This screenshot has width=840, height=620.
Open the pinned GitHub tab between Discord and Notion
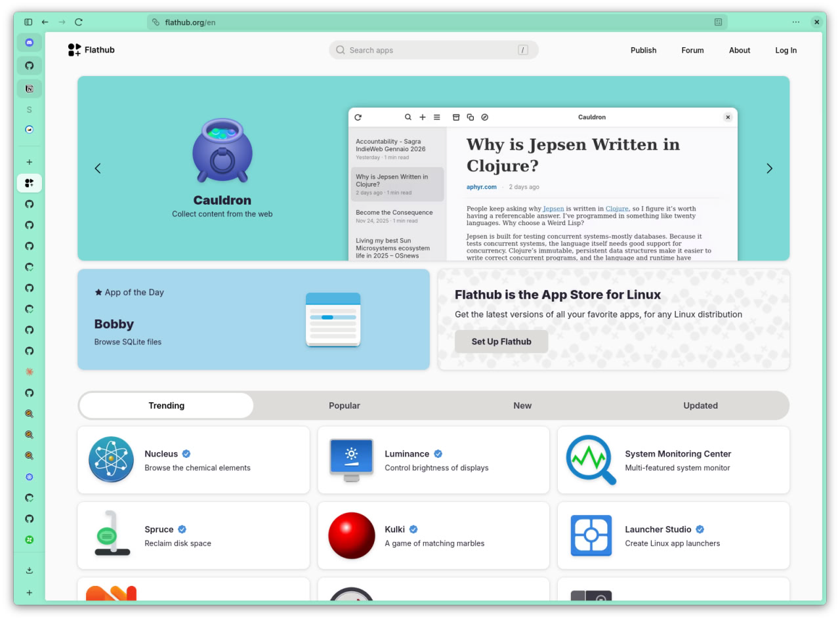(x=29, y=66)
